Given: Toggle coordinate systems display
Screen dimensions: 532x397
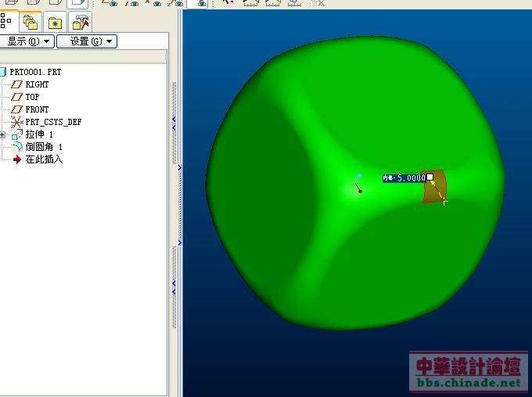Looking at the screenshot, I should pyautogui.click(x=175, y=3).
